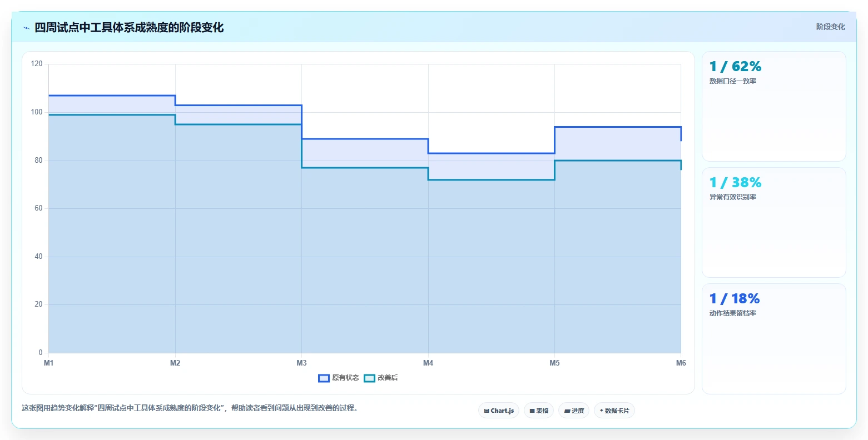Click the M5 x-axis label

point(554,363)
